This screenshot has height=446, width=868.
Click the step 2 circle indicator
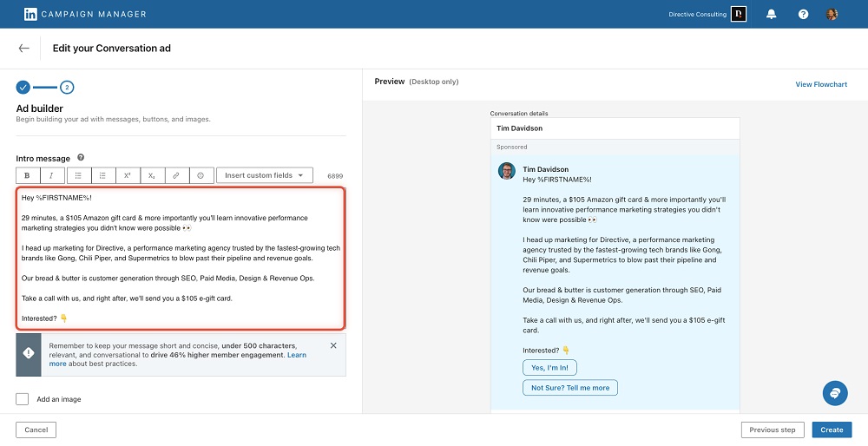(67, 87)
